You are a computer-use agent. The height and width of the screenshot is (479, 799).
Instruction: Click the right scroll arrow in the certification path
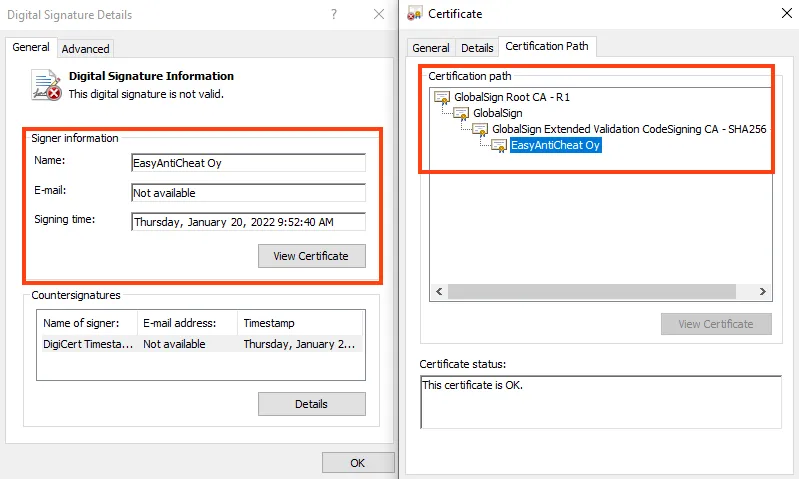click(763, 291)
